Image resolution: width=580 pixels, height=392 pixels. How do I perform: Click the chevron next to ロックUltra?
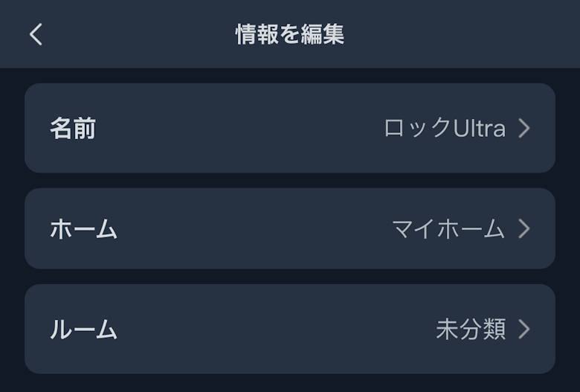tap(524, 129)
